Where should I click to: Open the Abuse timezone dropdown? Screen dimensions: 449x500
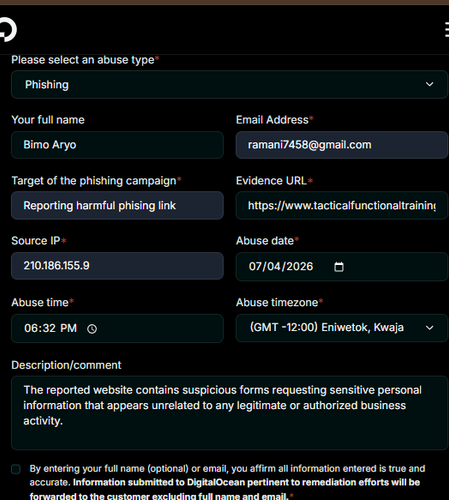(x=342, y=328)
